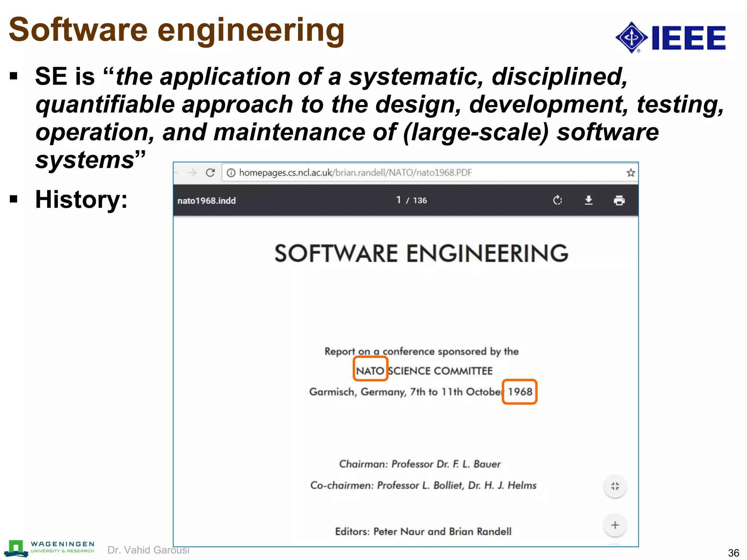Click the SE definition quote text

coord(379,118)
